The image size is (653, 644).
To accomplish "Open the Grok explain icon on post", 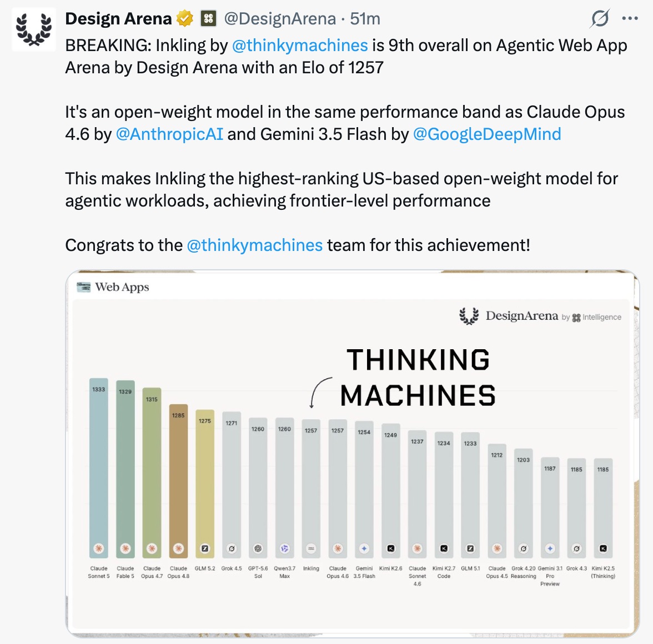I will (x=600, y=18).
